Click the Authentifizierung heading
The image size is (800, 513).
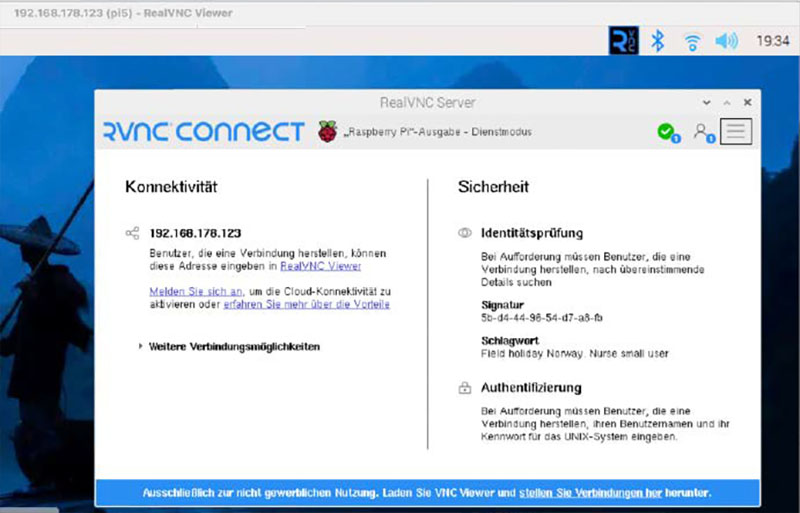pos(531,388)
